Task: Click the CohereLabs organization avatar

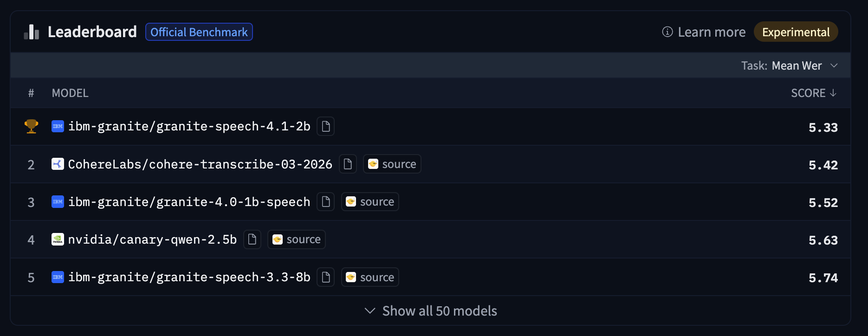Action: tap(58, 164)
